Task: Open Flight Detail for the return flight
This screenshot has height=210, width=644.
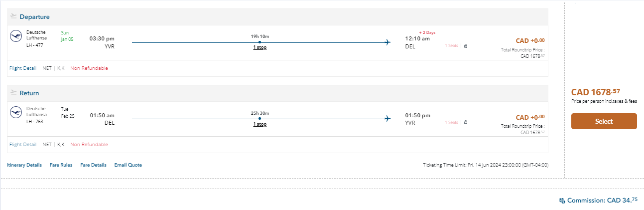Action: (22, 145)
